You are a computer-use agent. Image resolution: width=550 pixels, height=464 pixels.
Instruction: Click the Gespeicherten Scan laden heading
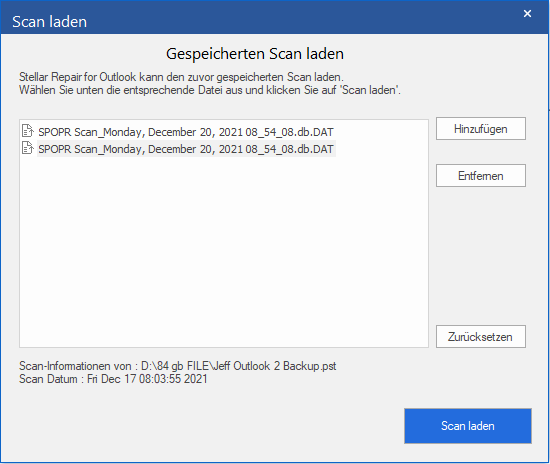[x=255, y=54]
